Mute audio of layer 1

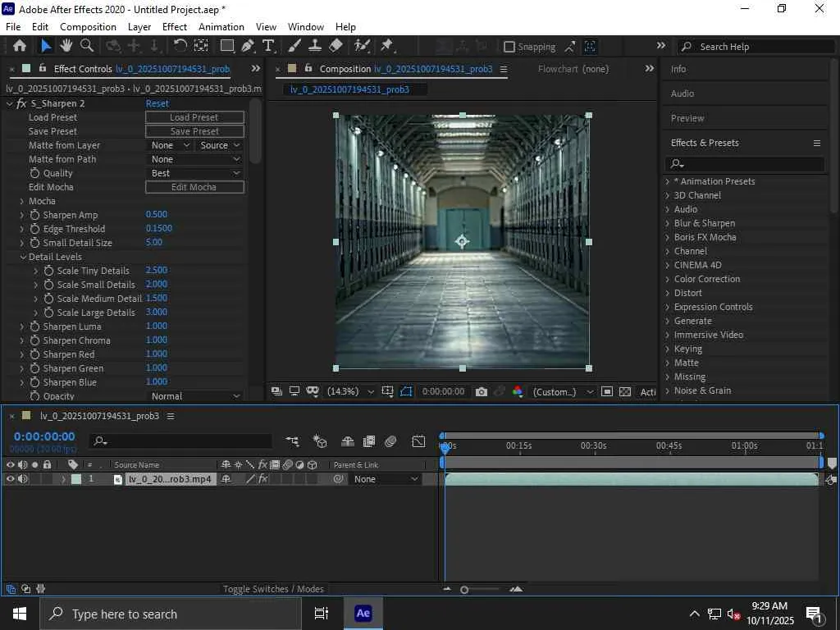pyautogui.click(x=22, y=479)
